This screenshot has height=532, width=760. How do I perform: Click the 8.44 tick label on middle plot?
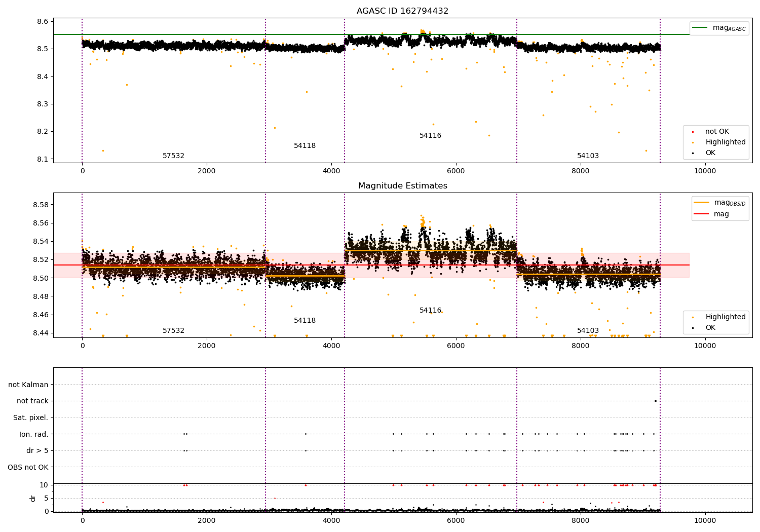[x=41, y=333]
